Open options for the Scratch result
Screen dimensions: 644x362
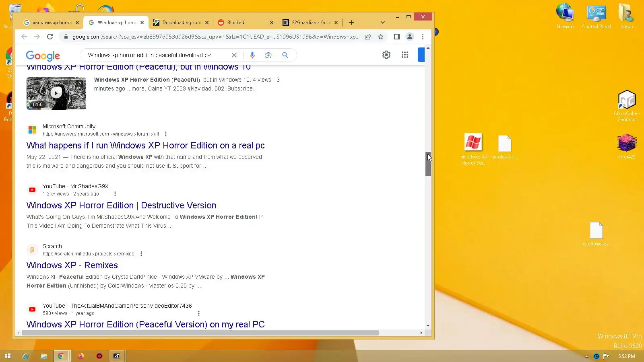141,254
